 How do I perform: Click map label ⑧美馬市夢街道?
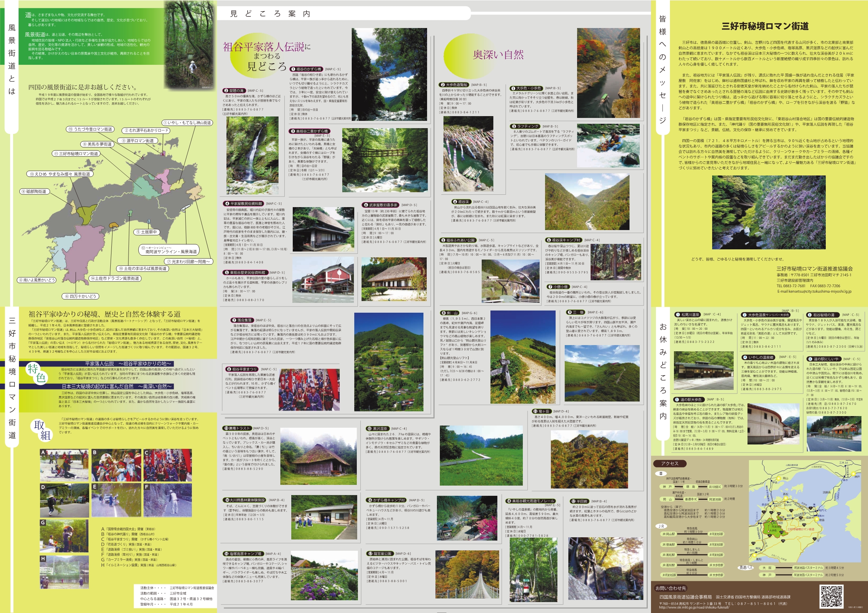point(97,144)
